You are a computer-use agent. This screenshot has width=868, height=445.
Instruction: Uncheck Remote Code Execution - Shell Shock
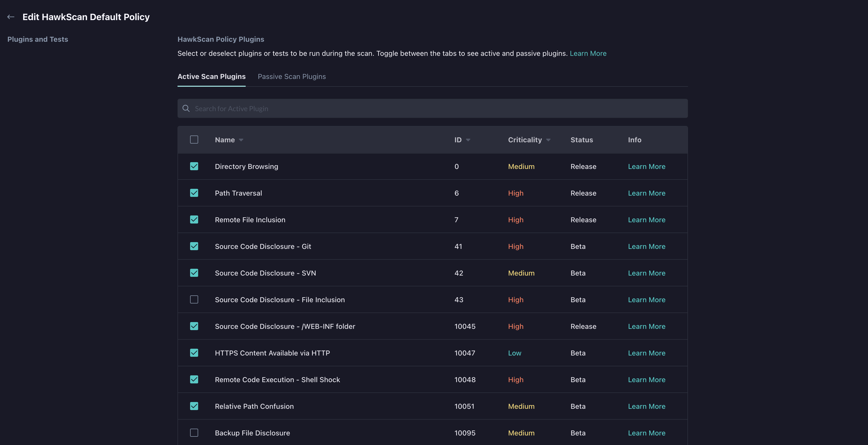(x=194, y=379)
